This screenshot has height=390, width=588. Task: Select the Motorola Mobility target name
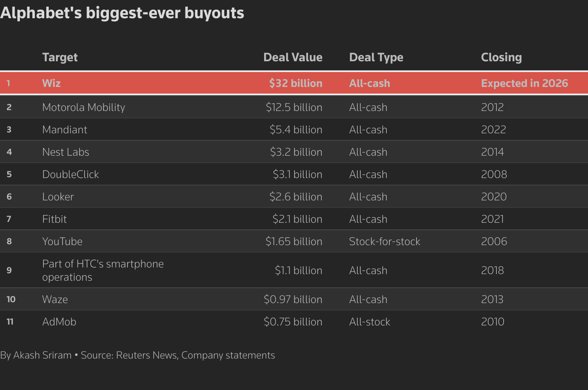[x=83, y=107]
